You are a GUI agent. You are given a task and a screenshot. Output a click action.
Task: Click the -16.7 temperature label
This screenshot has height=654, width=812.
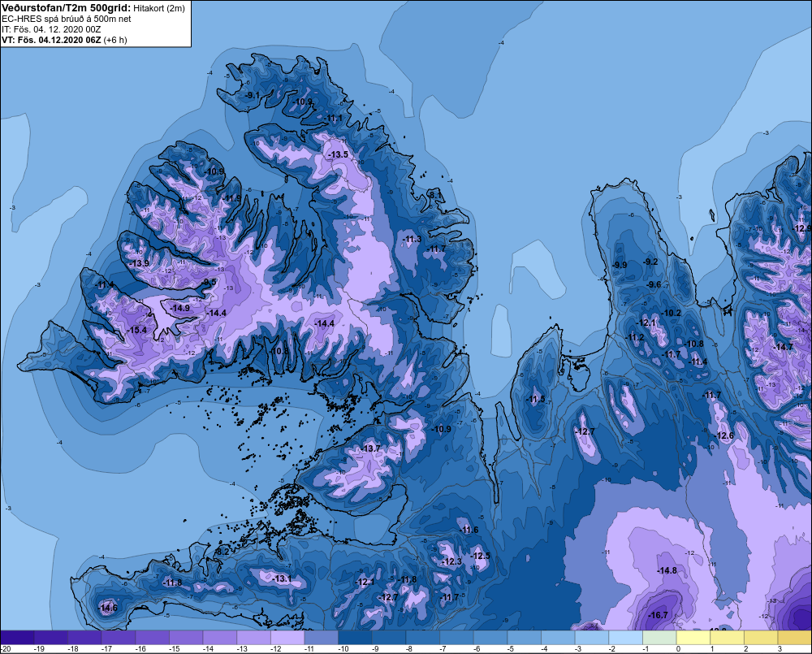coord(658,615)
